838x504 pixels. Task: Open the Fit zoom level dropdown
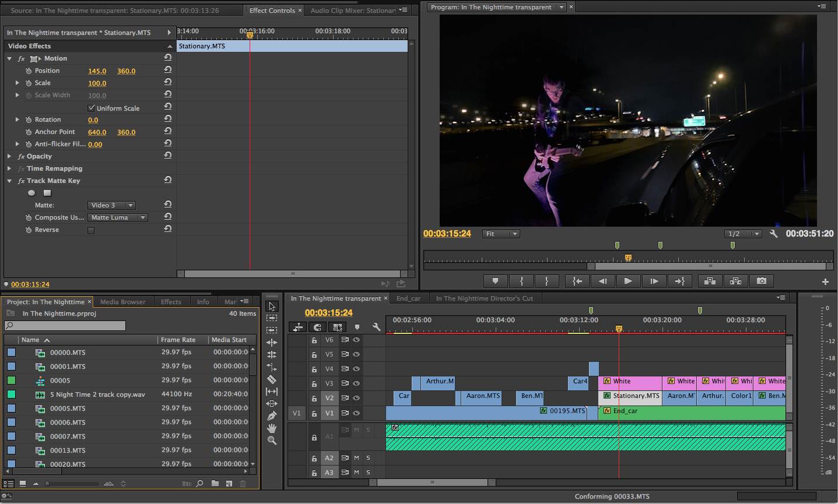502,234
